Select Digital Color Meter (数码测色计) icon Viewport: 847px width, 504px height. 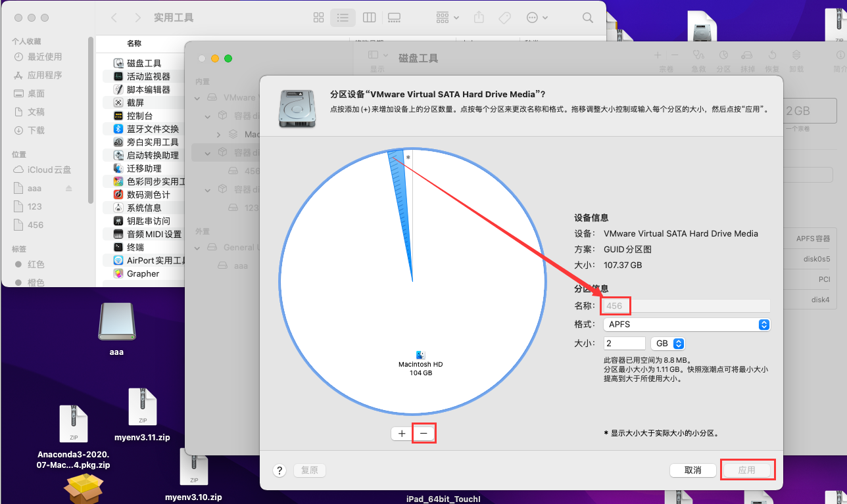coord(118,195)
